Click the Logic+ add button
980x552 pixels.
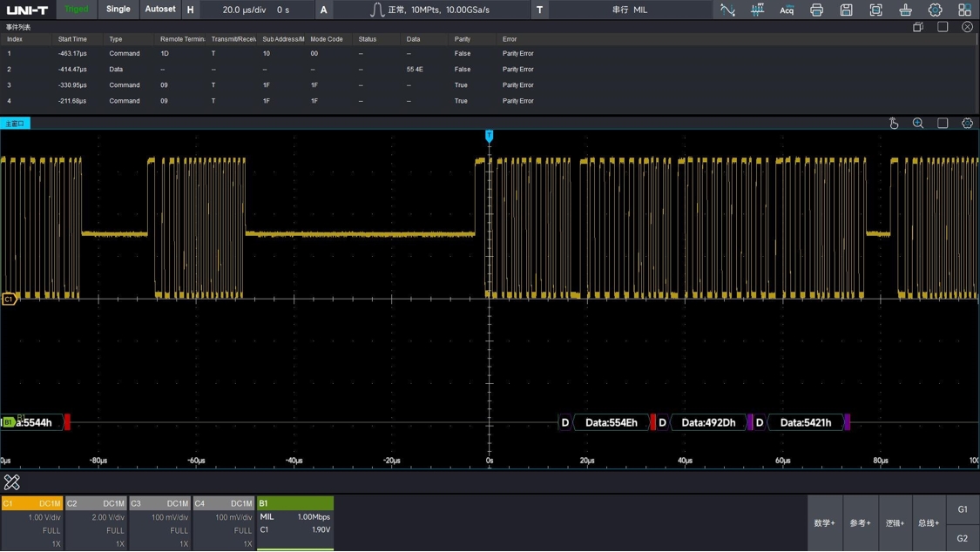click(x=895, y=522)
